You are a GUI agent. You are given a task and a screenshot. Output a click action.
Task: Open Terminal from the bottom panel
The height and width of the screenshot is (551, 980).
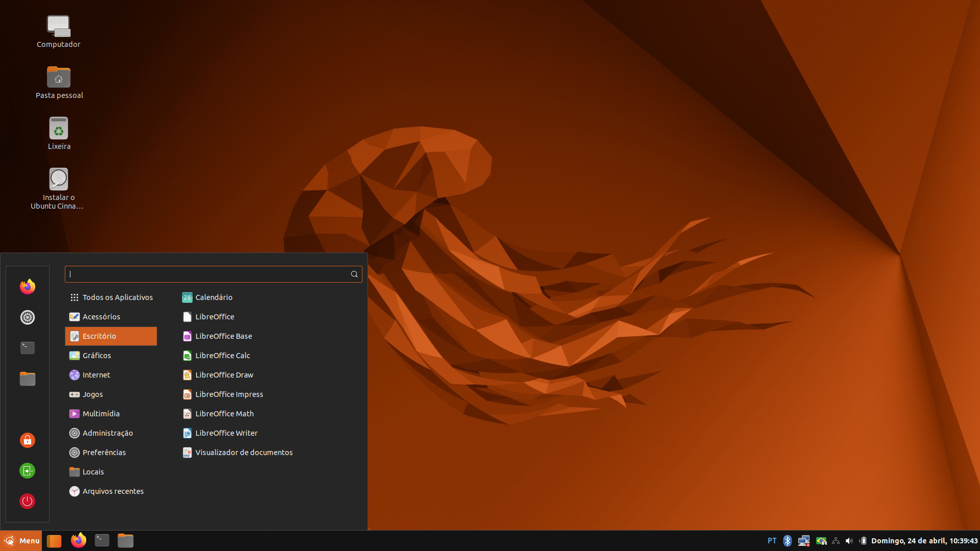coord(102,540)
